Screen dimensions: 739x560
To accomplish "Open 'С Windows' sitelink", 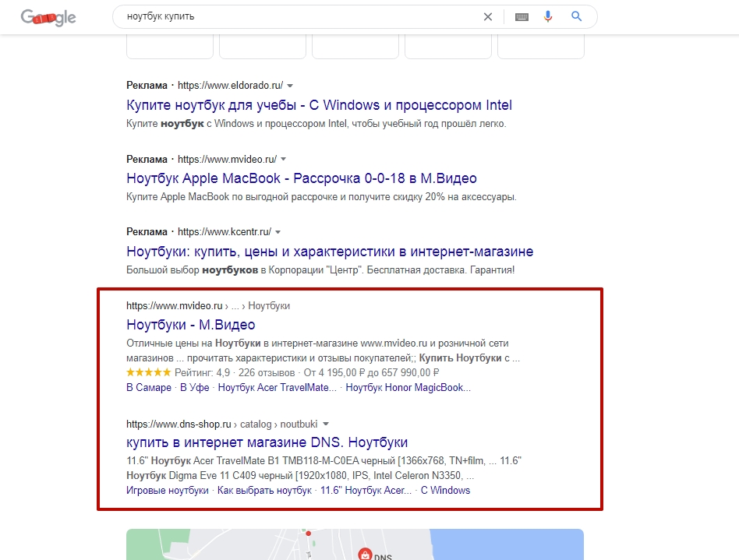I will point(445,491).
